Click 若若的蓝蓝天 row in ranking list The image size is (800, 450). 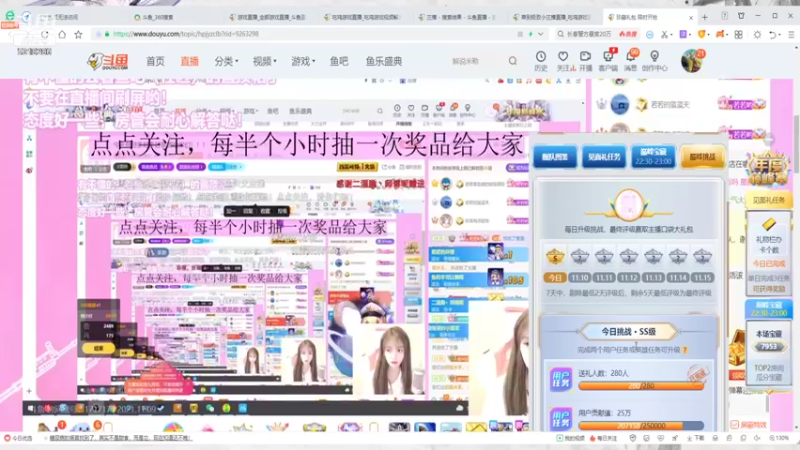click(x=681, y=105)
